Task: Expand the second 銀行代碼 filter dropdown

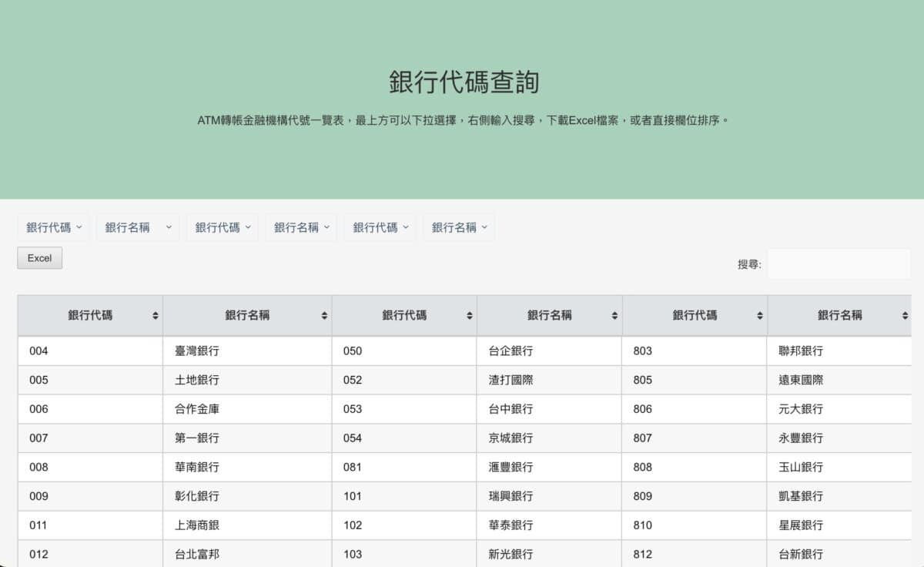Action: pyautogui.click(x=222, y=226)
